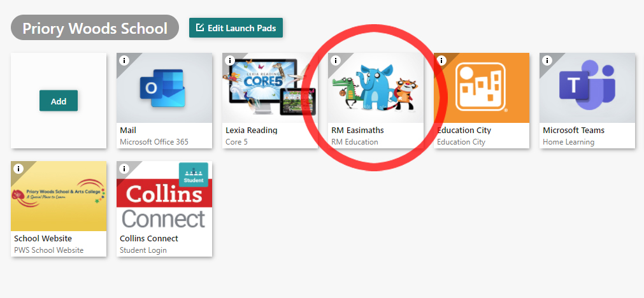Open the Lexia Reading Core5 image
Viewport: 644px width, 298px height.
[270, 88]
